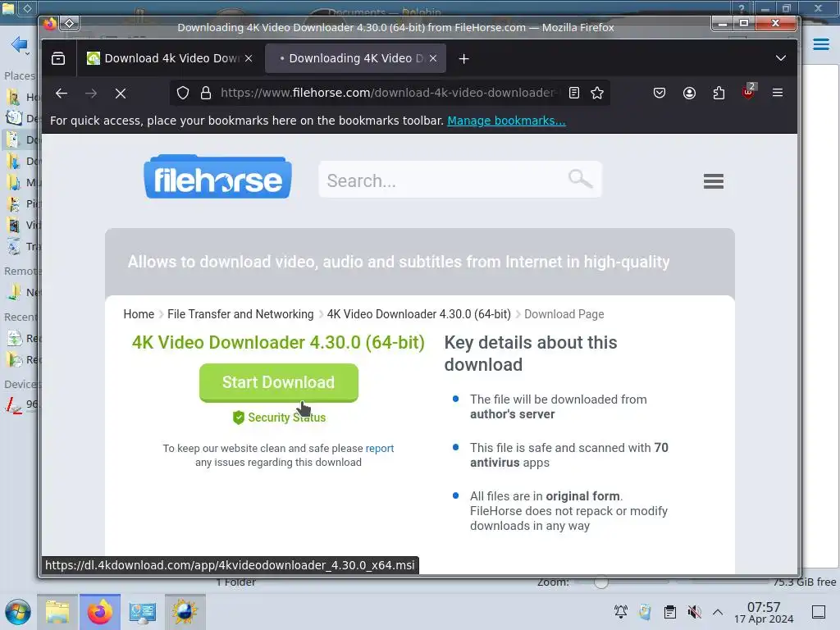Viewport: 840px width, 630px height.
Task: Switch to the Download 4k Video Downloader tab
Action: (171, 58)
